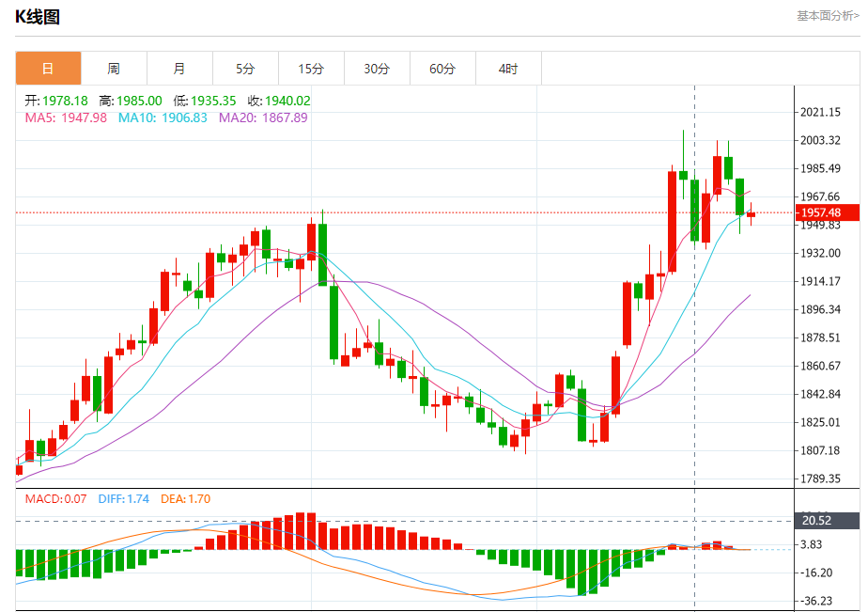
Task: Click the 1878.51 price axis label
Action: [x=820, y=338]
